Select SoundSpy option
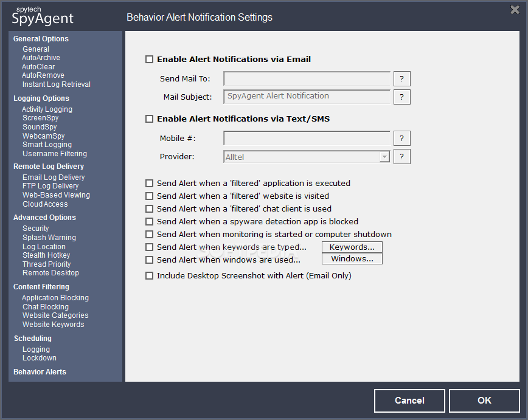Viewport: 528px width, 420px height. [40, 127]
